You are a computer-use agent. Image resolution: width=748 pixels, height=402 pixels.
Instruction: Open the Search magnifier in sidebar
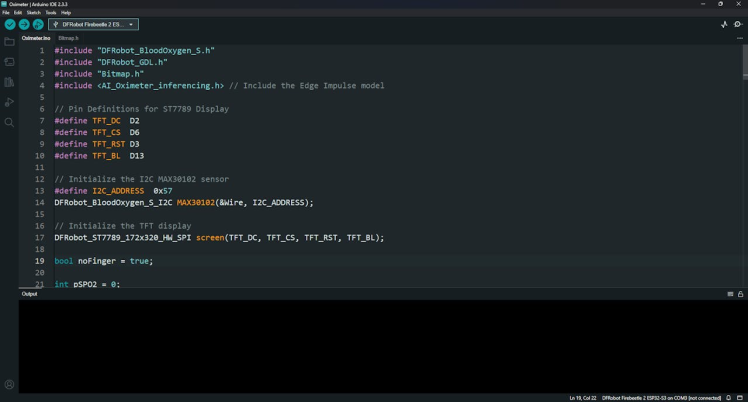click(10, 122)
